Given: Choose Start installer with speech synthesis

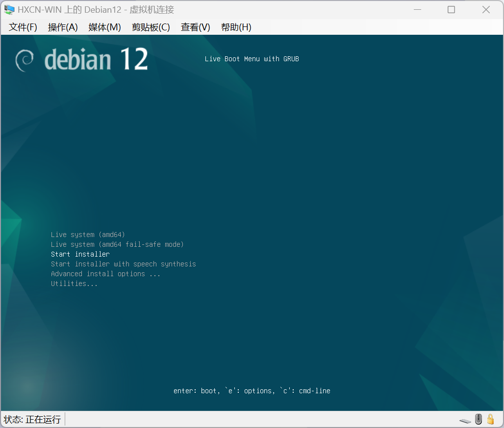Looking at the screenshot, I should click(124, 264).
